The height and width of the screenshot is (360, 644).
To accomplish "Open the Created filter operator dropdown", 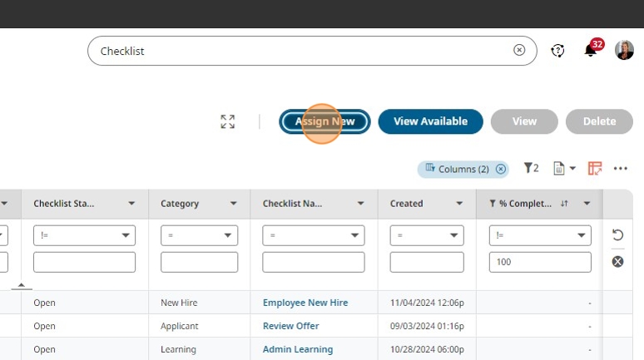I will click(427, 235).
